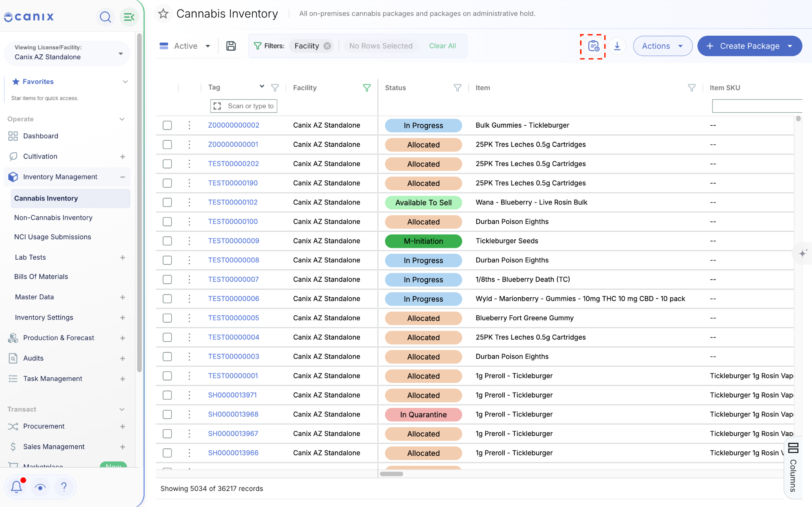The height and width of the screenshot is (507, 812).
Task: Open the Actions dropdown
Action: pyautogui.click(x=663, y=46)
